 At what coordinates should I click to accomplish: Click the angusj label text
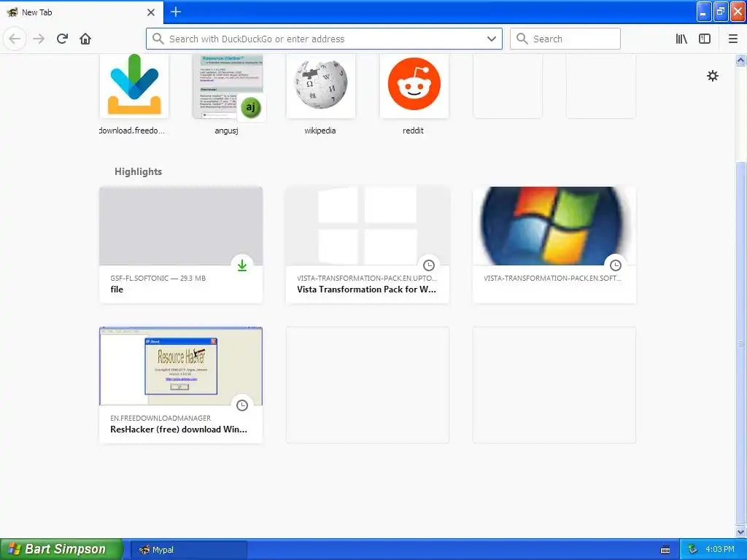click(226, 131)
